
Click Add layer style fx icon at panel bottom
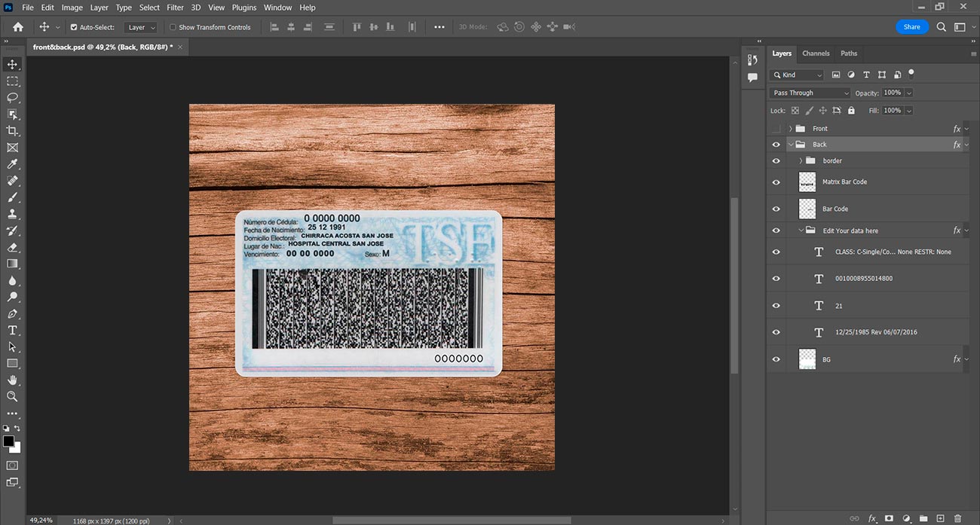(x=872, y=518)
